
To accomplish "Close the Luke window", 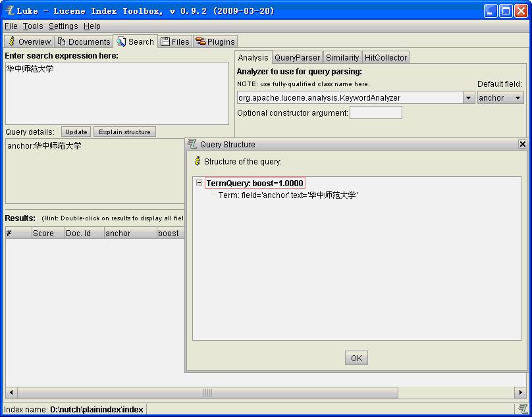I will tap(521, 11).
